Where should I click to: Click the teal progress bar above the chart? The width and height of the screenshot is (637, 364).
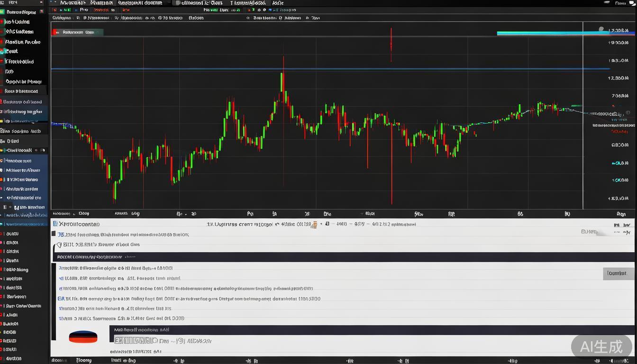(x=545, y=33)
